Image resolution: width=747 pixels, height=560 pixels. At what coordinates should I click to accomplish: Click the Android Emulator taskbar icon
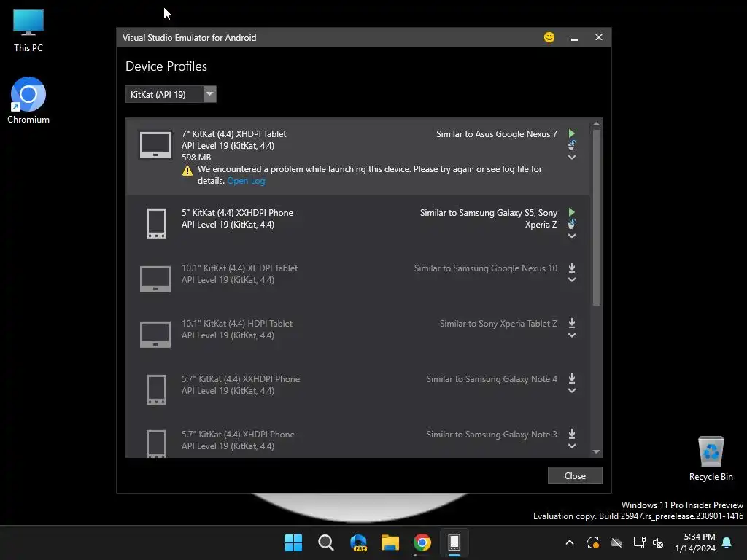pyautogui.click(x=454, y=542)
